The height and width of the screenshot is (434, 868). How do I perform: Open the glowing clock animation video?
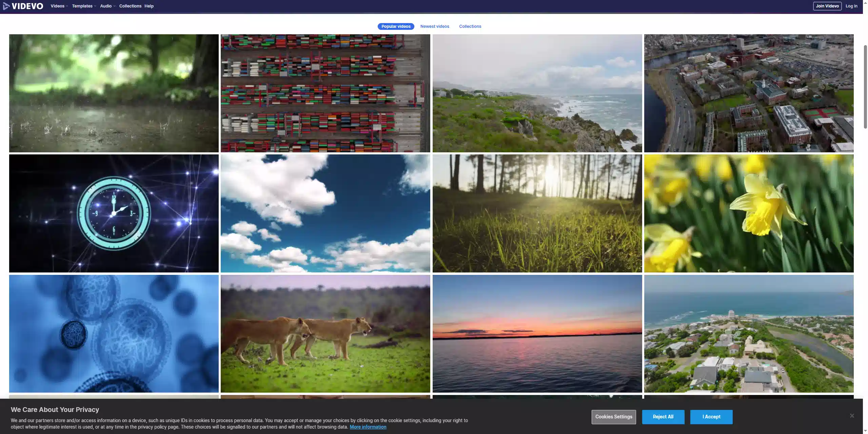coord(114,213)
